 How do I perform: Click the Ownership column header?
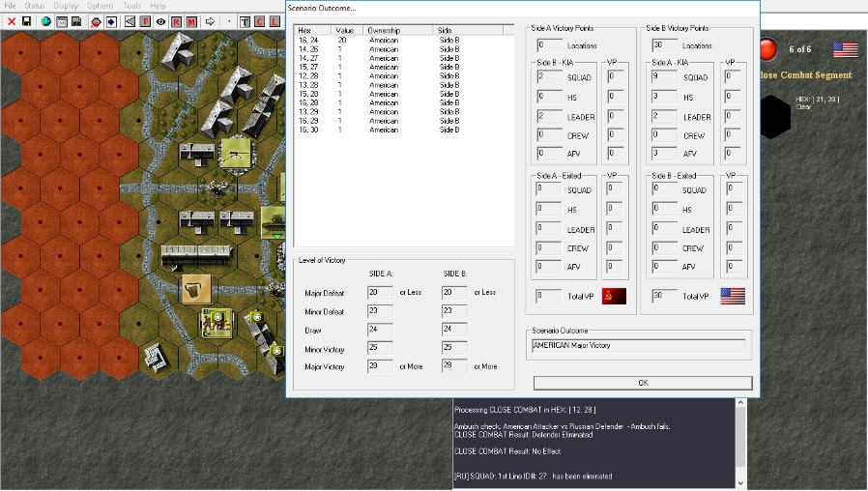click(398, 30)
